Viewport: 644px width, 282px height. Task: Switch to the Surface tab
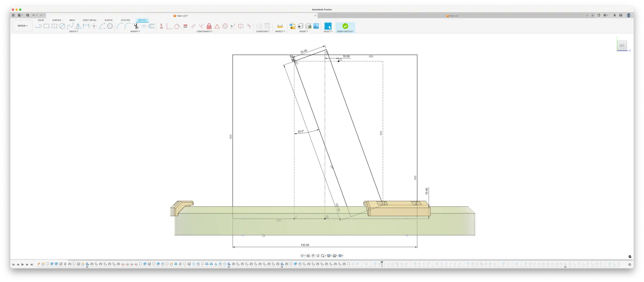click(x=57, y=20)
